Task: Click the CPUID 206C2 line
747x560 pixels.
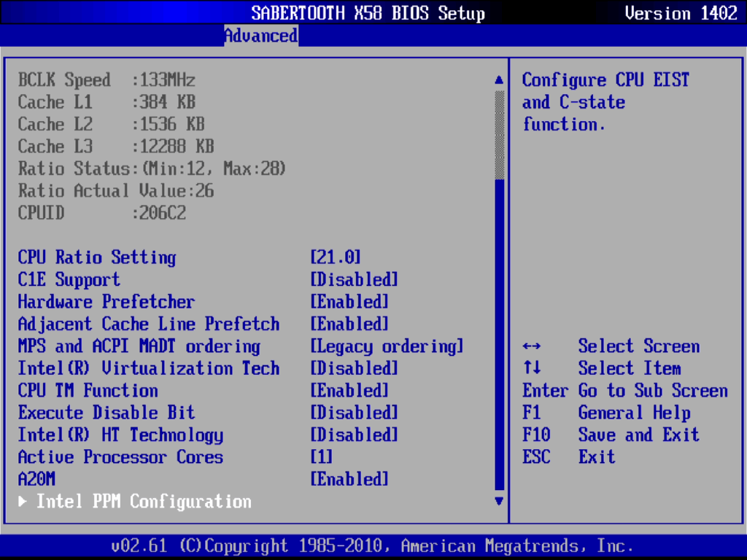Action: [x=102, y=213]
